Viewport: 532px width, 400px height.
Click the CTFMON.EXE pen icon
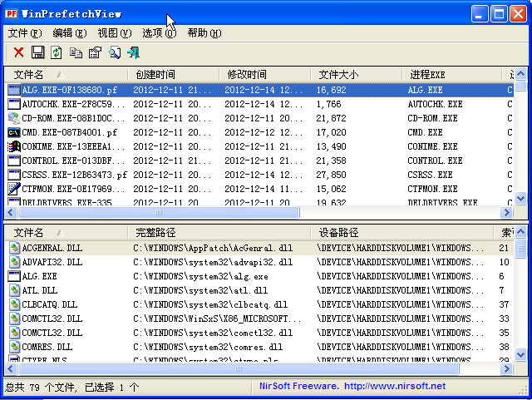[14, 189]
